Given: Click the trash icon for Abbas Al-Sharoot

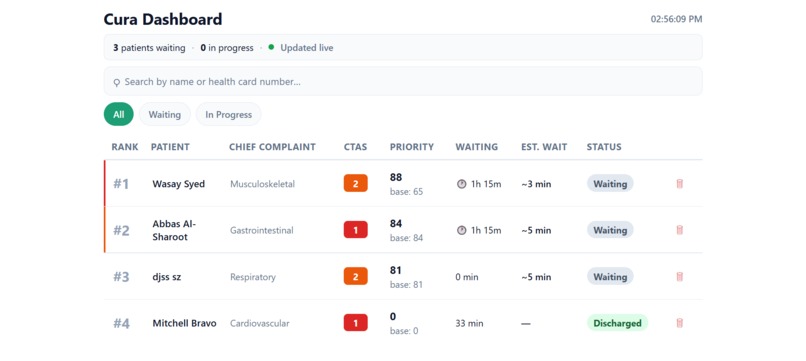Looking at the screenshot, I should [680, 230].
